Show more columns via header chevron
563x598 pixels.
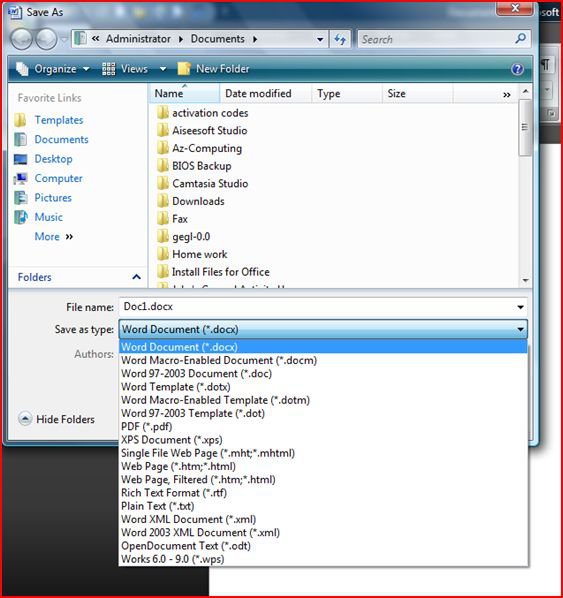point(507,95)
